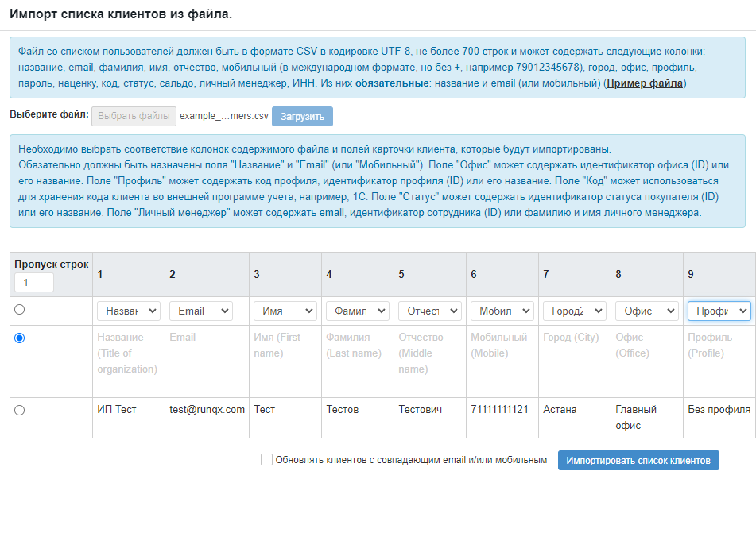The width and height of the screenshot is (756, 533).
Task: Click the 'Выбрать файлы' file chooser button
Action: 134,116
